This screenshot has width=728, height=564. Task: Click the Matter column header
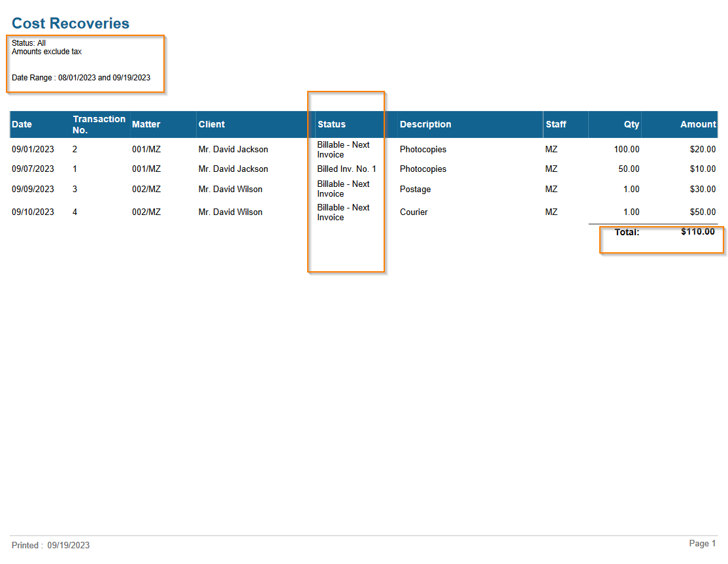146,124
